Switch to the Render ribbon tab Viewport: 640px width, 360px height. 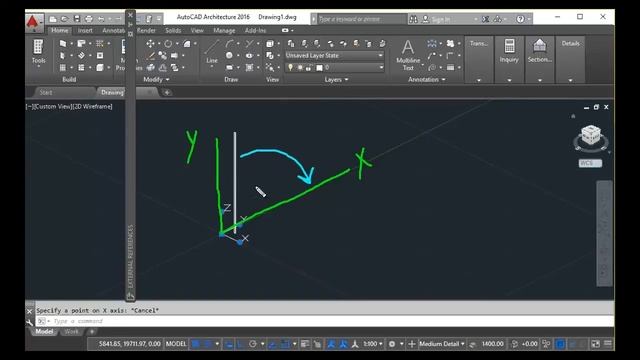point(146,31)
